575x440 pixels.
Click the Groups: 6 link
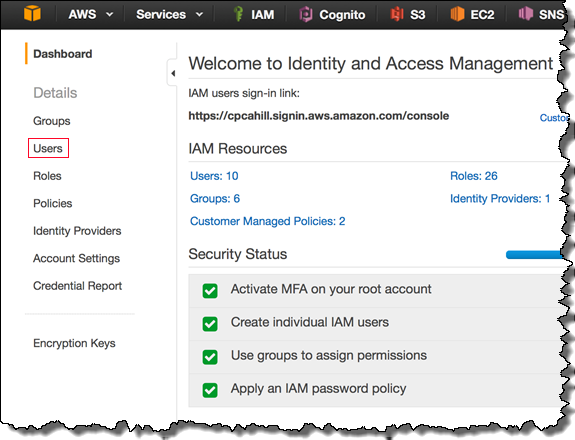[215, 199]
